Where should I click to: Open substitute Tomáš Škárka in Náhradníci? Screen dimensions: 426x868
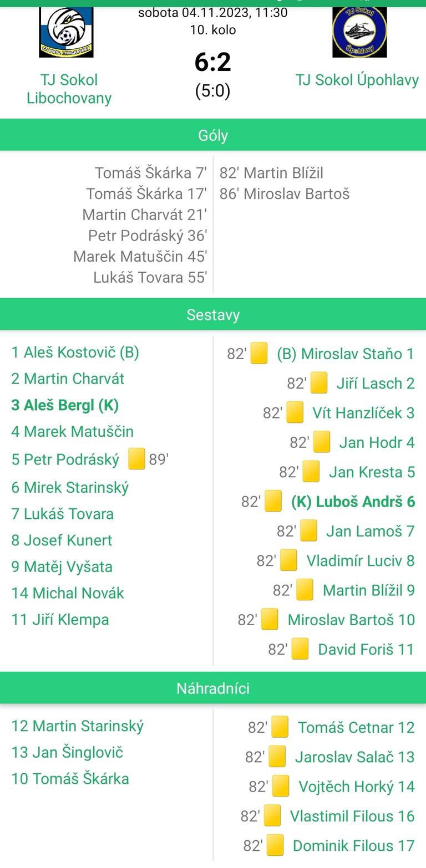(x=70, y=779)
